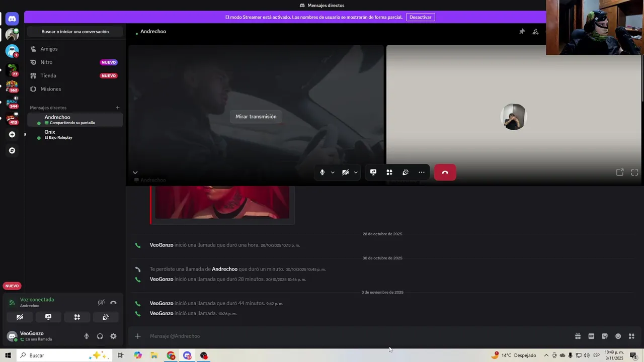
Task: Open Discord home direct messages icon
Action: pyautogui.click(x=12, y=19)
